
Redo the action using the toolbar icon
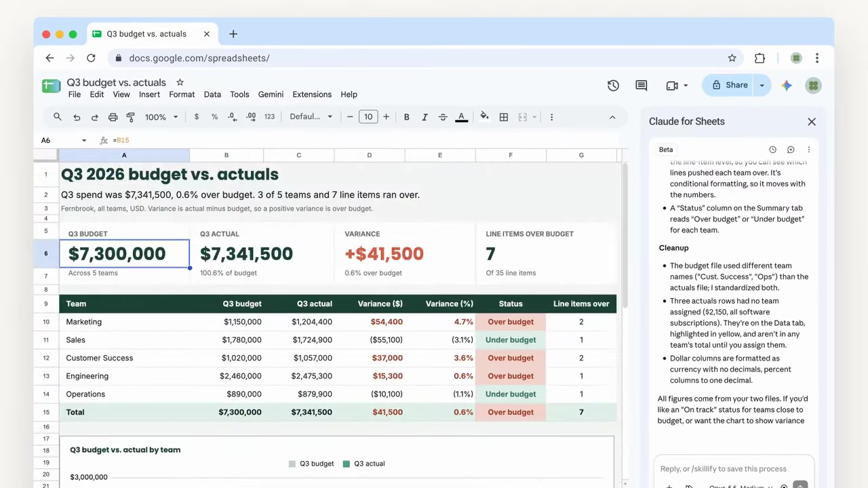pos(94,117)
